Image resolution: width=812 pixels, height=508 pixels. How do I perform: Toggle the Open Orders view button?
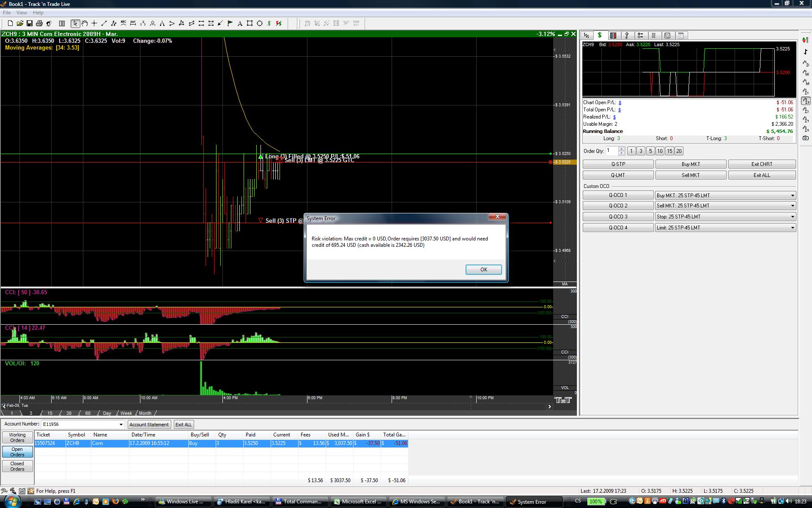17,452
